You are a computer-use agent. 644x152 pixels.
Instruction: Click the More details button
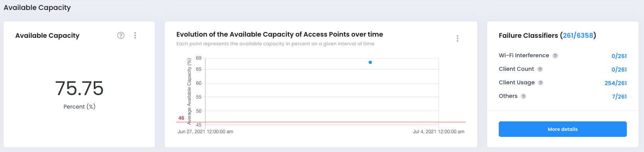(x=563, y=129)
